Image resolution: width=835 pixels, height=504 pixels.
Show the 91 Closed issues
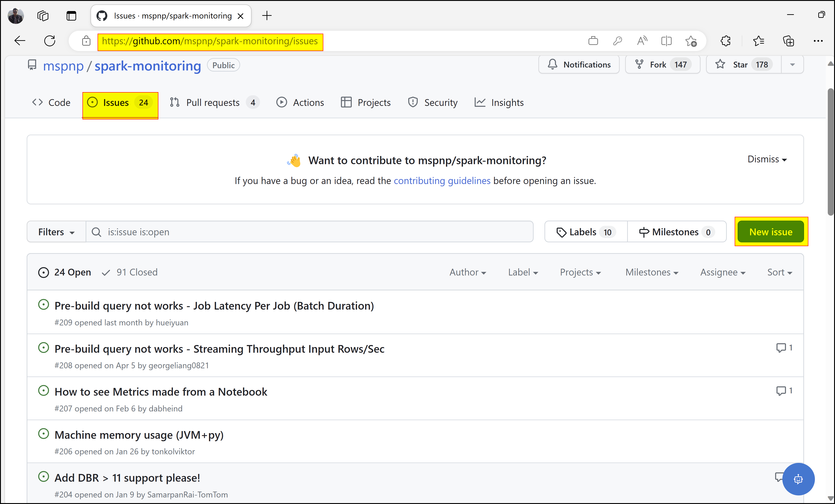(130, 272)
